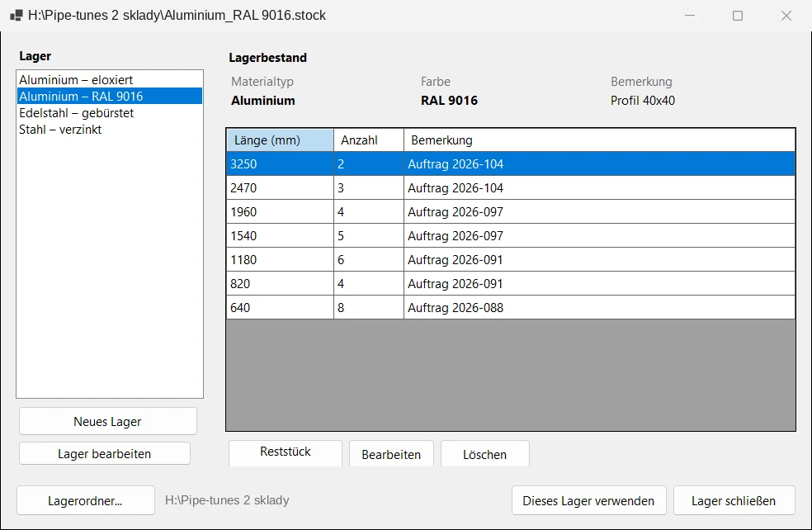This screenshot has height=530, width=812.
Task: Click the Lagerordner... button
Action: [86, 500]
